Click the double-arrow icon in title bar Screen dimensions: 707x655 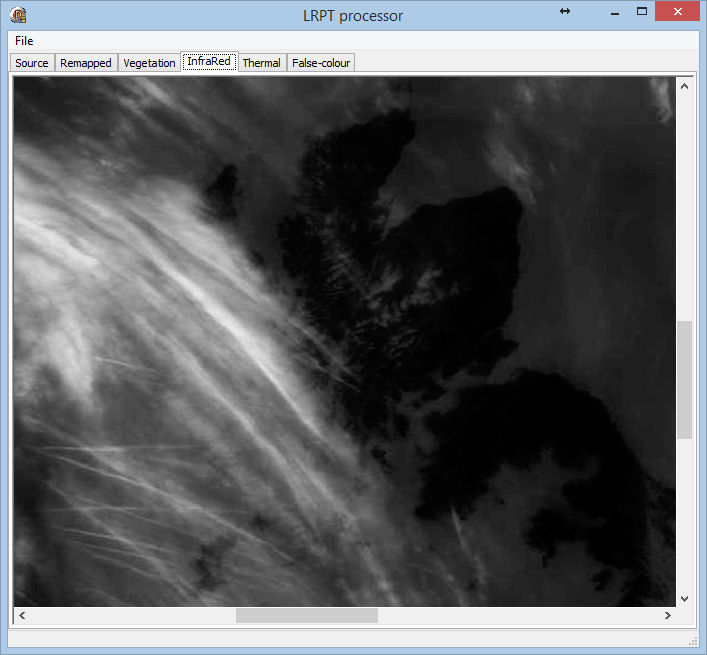point(565,11)
